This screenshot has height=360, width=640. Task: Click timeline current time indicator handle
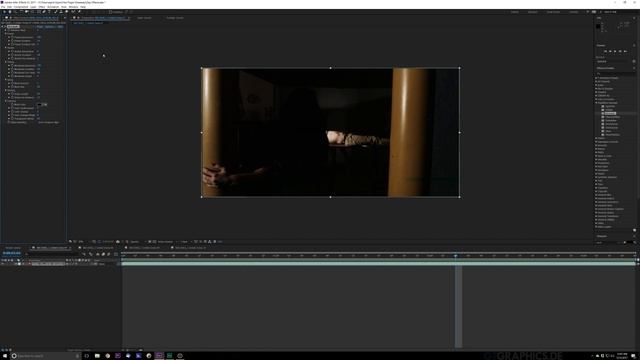(456, 256)
